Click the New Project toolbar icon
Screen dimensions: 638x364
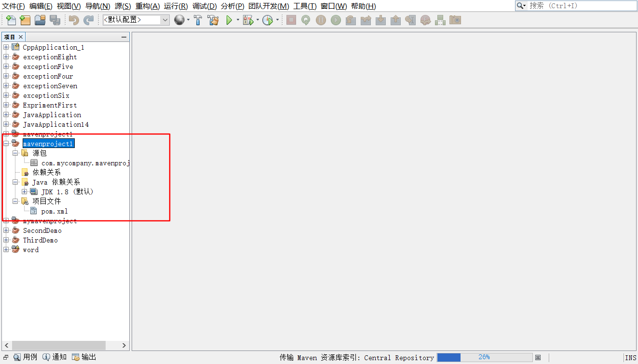tap(25, 20)
